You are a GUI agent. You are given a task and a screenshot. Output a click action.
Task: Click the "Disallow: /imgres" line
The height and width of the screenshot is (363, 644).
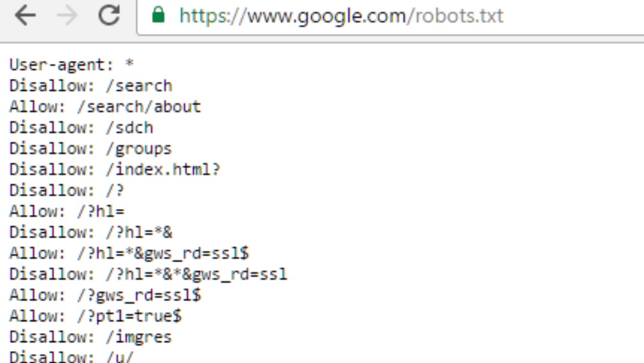click(91, 337)
